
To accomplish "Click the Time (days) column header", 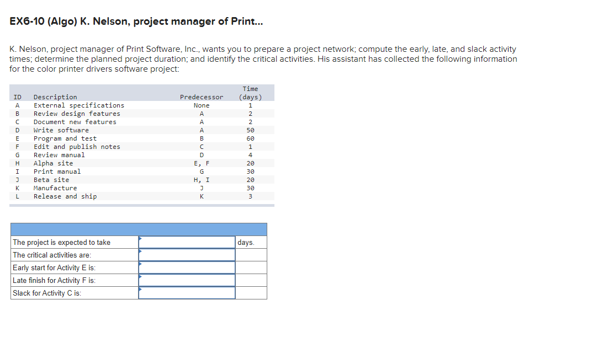I will [250, 93].
